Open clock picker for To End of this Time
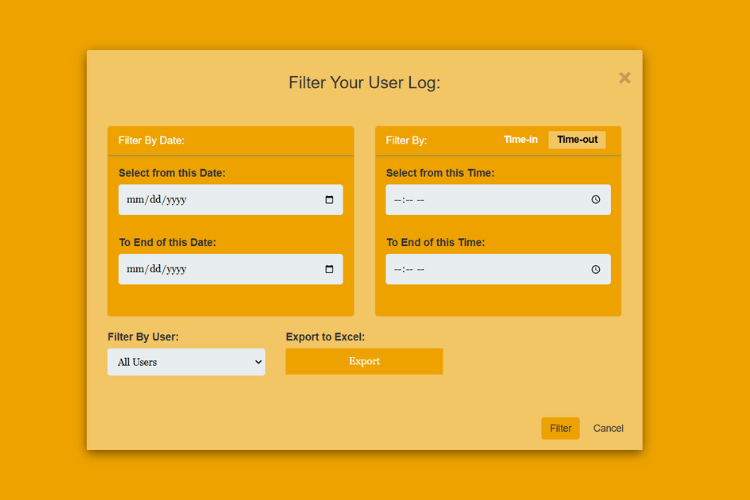 click(596, 269)
